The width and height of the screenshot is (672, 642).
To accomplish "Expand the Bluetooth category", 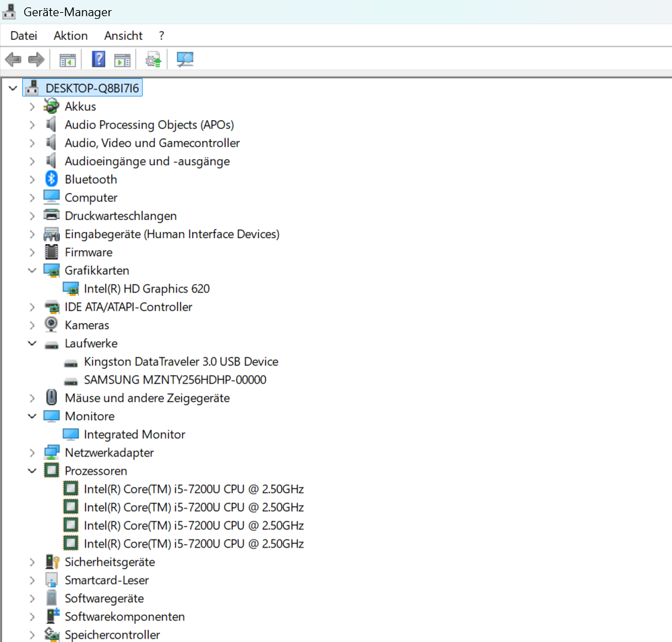I will click(x=32, y=179).
